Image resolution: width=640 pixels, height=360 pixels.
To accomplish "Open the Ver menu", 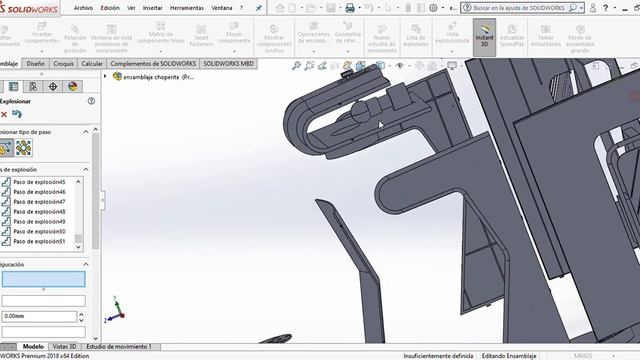I will click(131, 8).
